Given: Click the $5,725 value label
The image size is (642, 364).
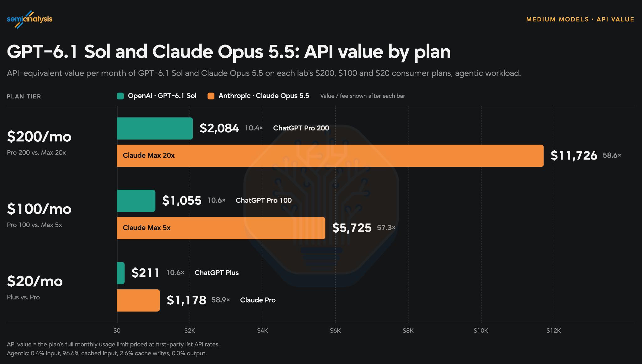Looking at the screenshot, I should tap(352, 228).
